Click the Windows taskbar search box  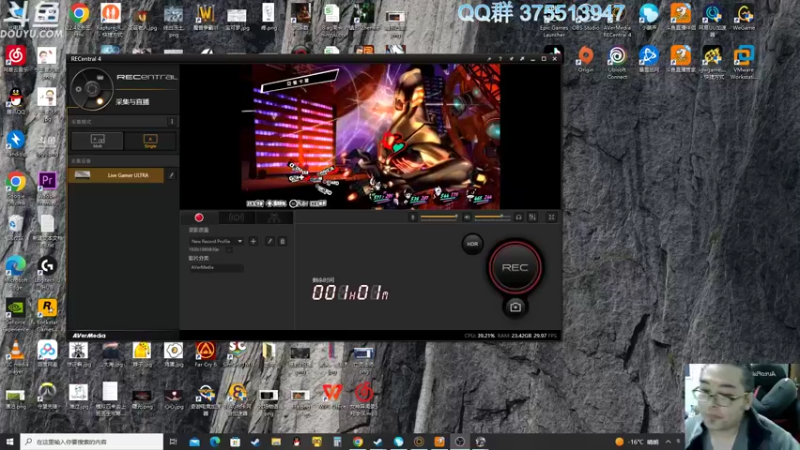pyautogui.click(x=92, y=441)
